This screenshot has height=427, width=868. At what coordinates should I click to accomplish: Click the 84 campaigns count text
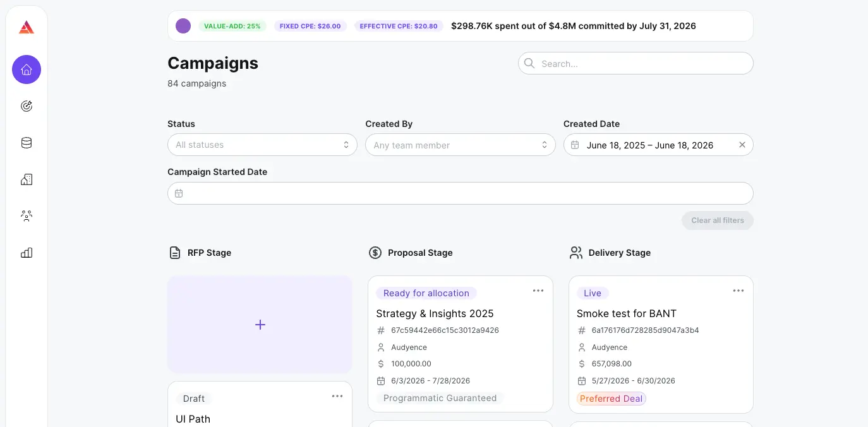point(197,83)
